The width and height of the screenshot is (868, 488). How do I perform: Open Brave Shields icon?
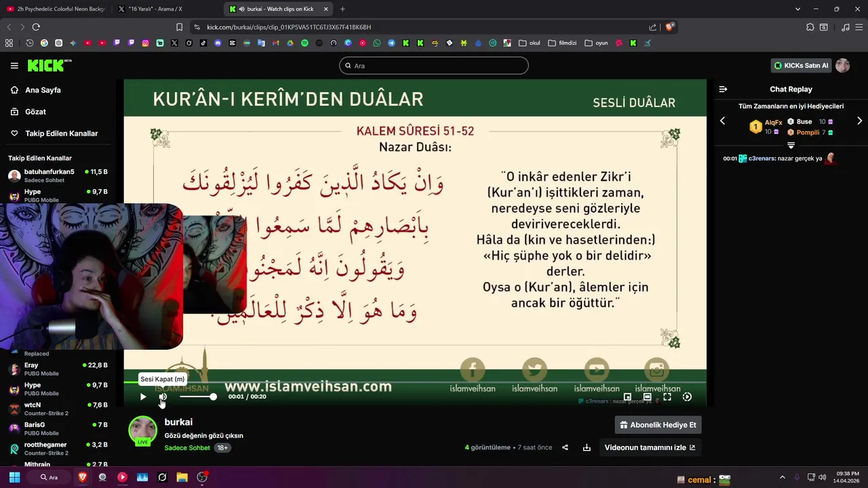pos(670,27)
